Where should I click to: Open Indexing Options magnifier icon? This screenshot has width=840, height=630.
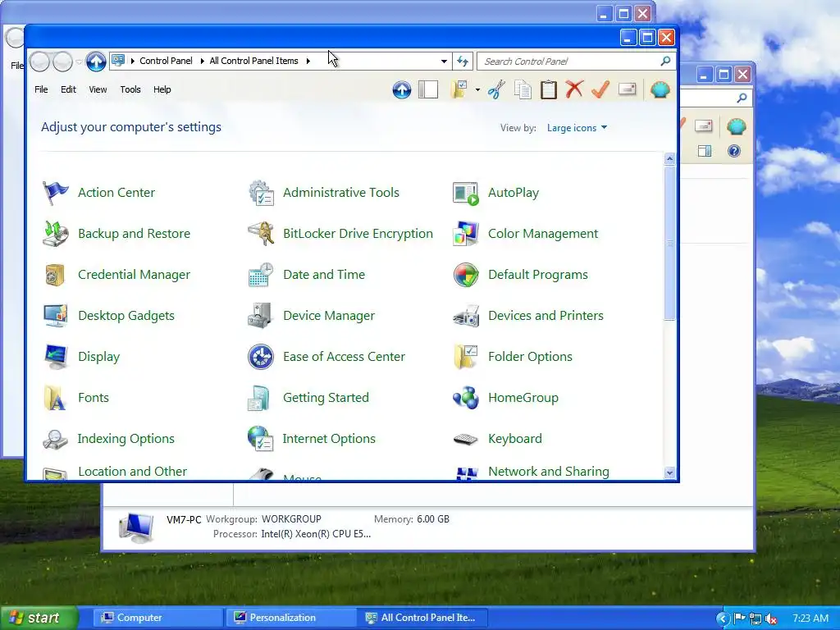(x=55, y=439)
